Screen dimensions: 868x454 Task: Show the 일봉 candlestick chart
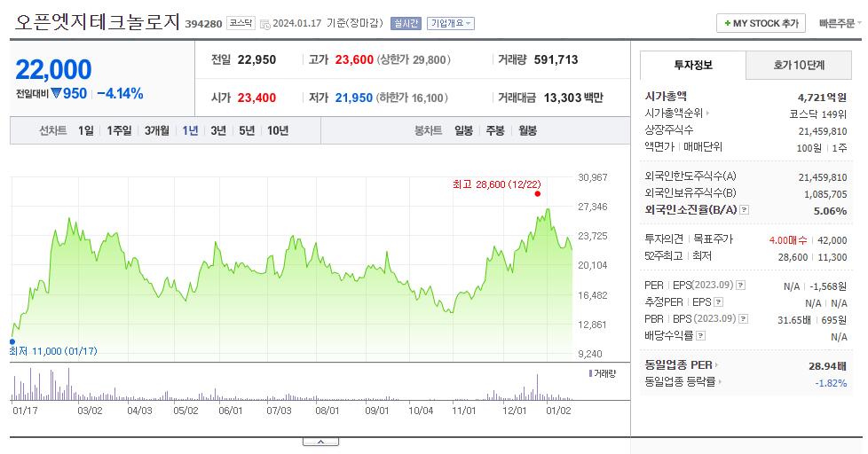[463, 130]
